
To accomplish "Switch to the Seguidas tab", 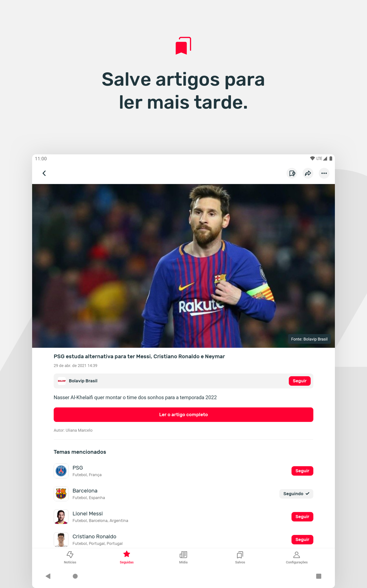I will (126, 557).
